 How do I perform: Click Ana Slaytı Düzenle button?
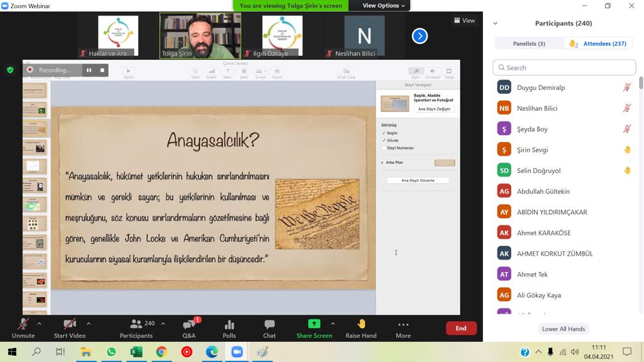point(418,180)
